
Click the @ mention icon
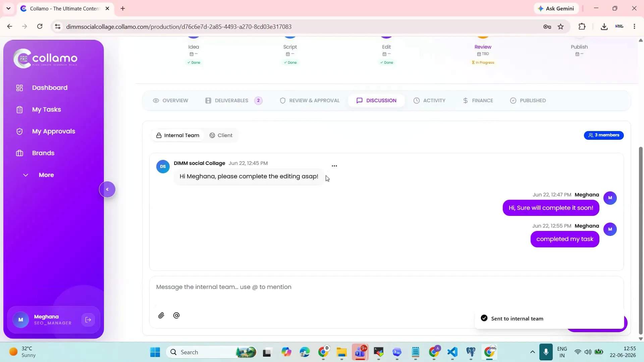176,315
